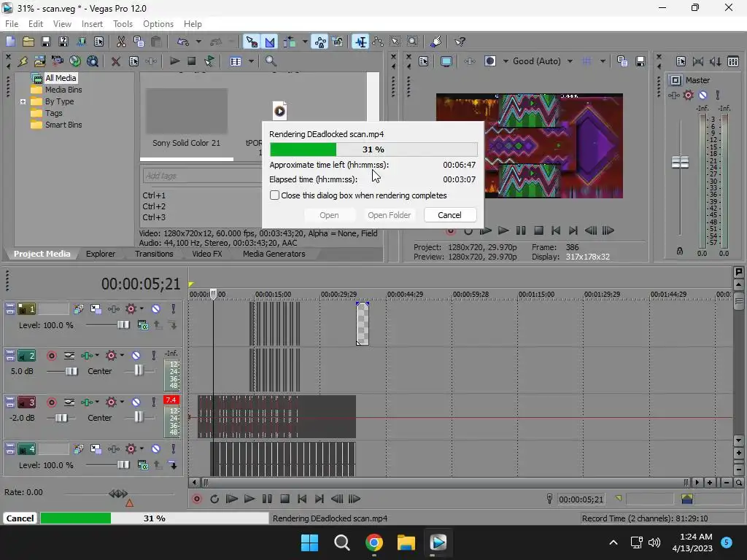747x560 pixels.
Task: Click the lightning bolt Import Media icon
Action: click(x=23, y=61)
